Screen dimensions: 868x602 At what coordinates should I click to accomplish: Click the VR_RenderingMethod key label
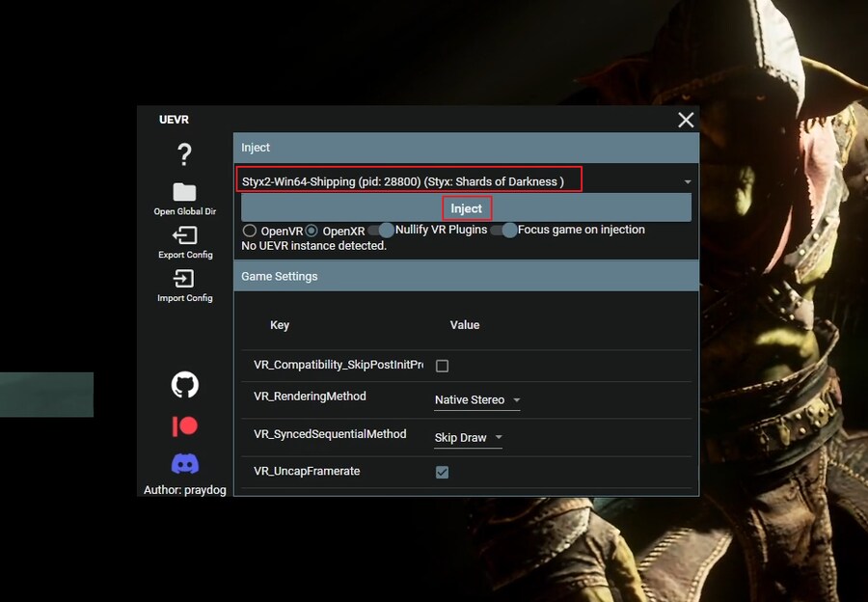[x=310, y=397]
